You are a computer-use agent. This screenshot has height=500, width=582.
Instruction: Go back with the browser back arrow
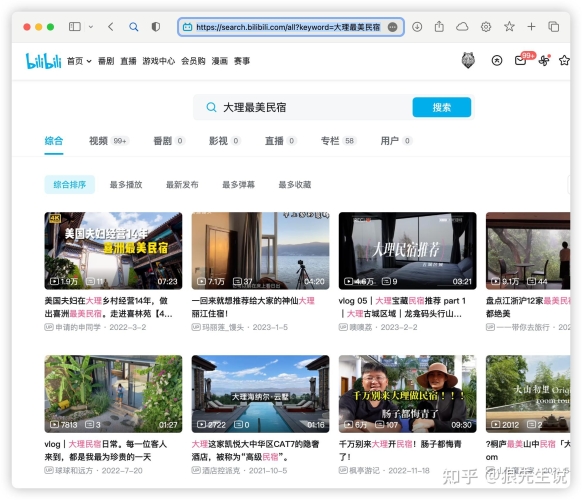[x=111, y=27]
